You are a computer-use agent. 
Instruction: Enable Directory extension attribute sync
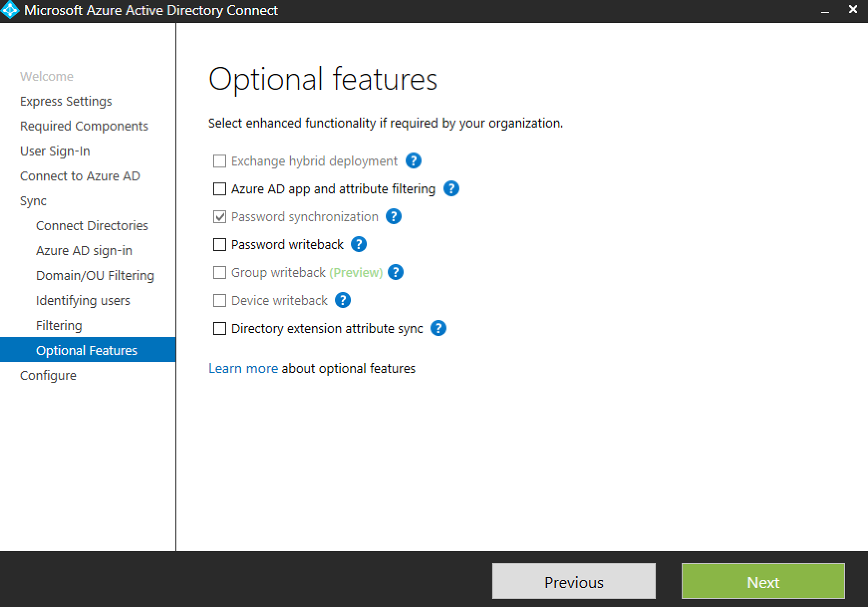(219, 329)
